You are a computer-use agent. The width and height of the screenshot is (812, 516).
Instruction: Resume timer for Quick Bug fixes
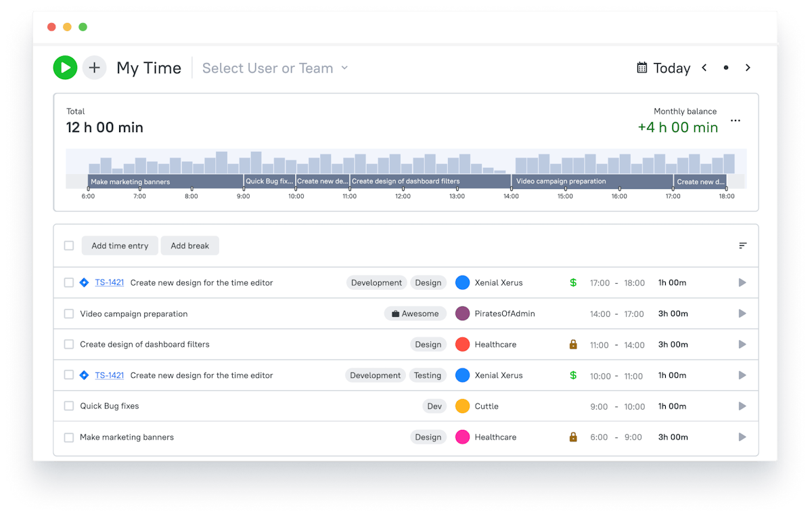click(742, 406)
